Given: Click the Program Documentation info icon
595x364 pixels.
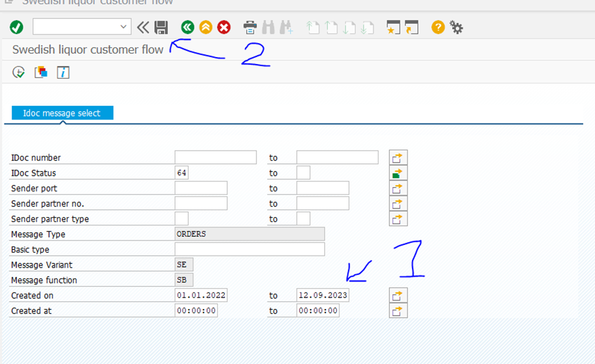Looking at the screenshot, I should 63,72.
